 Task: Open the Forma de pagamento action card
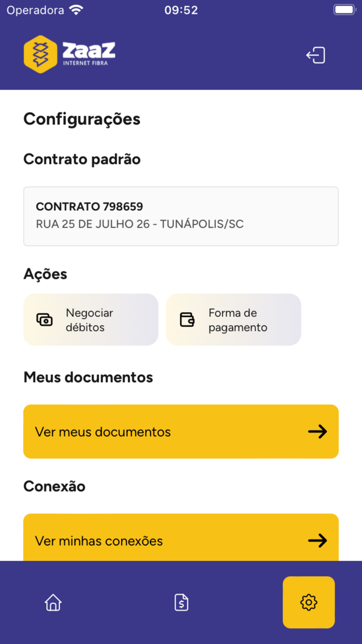pyautogui.click(x=233, y=319)
